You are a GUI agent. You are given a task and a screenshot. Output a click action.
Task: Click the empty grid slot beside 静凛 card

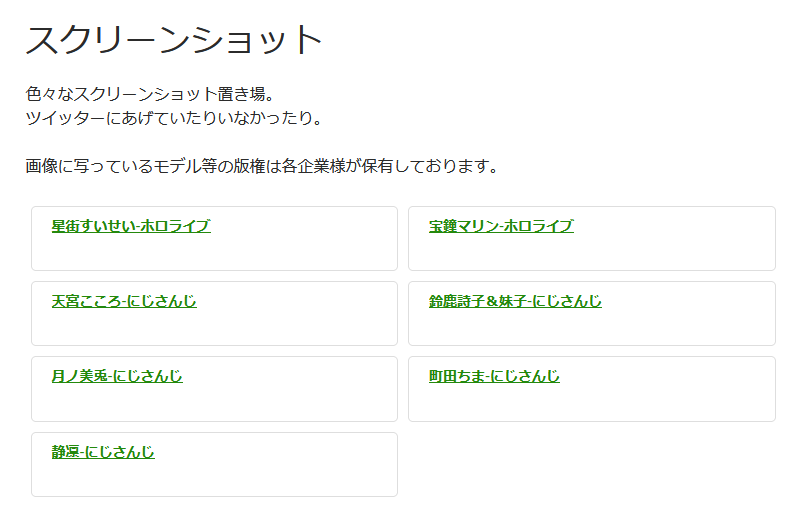pyautogui.click(x=591, y=464)
